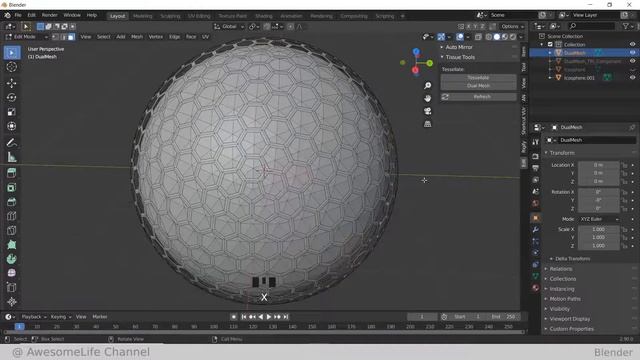
Task: Open the Edit Mode dropdown
Action: tap(27, 37)
